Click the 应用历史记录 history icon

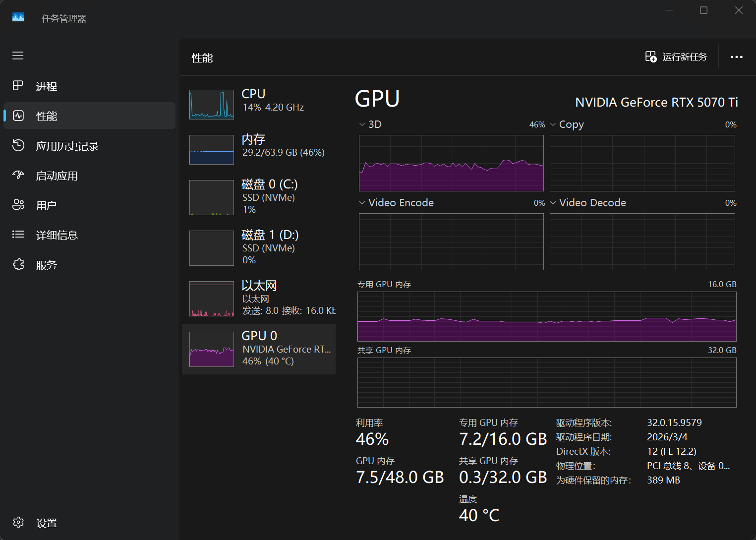18,145
